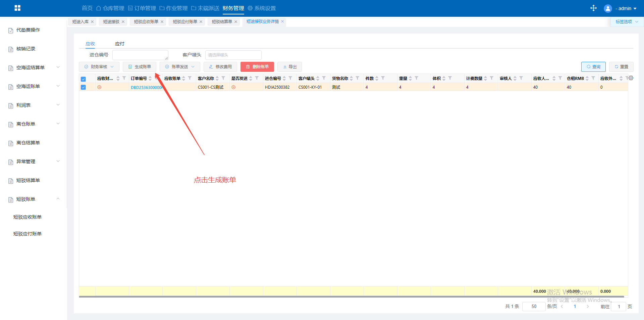Viewport: 644px width, 320px height.
Task: Open the table column settings gear
Action: coord(631,78)
